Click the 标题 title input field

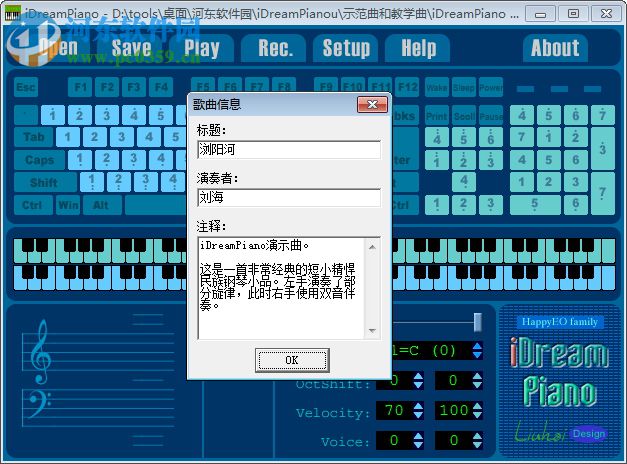pyautogui.click(x=289, y=150)
